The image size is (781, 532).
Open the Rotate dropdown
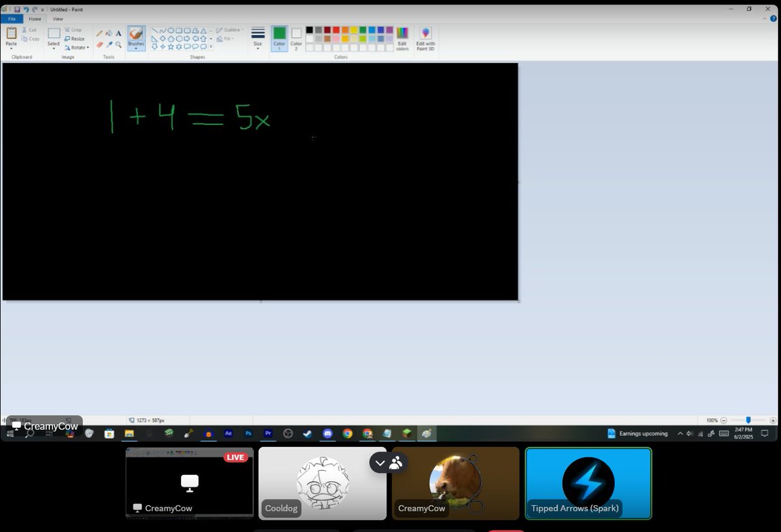[77, 47]
